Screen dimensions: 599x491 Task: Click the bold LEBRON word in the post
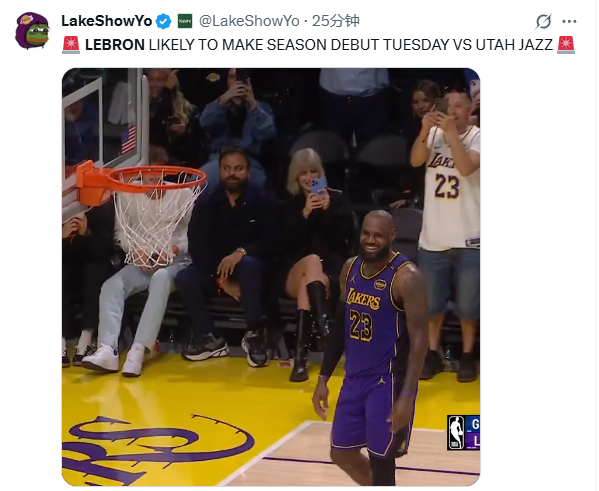[x=115, y=45]
